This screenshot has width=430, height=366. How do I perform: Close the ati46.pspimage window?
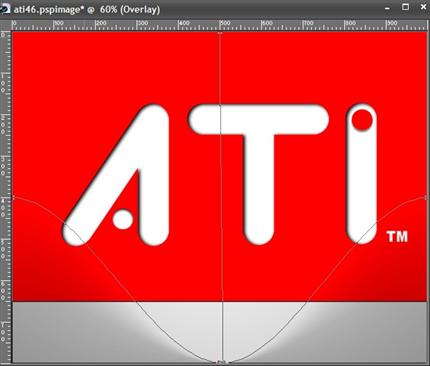(x=423, y=7)
